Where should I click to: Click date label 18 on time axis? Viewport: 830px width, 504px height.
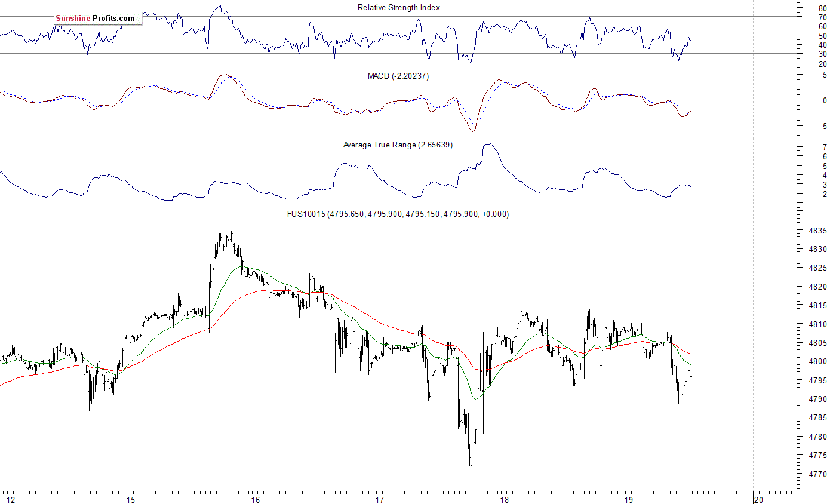505,499
